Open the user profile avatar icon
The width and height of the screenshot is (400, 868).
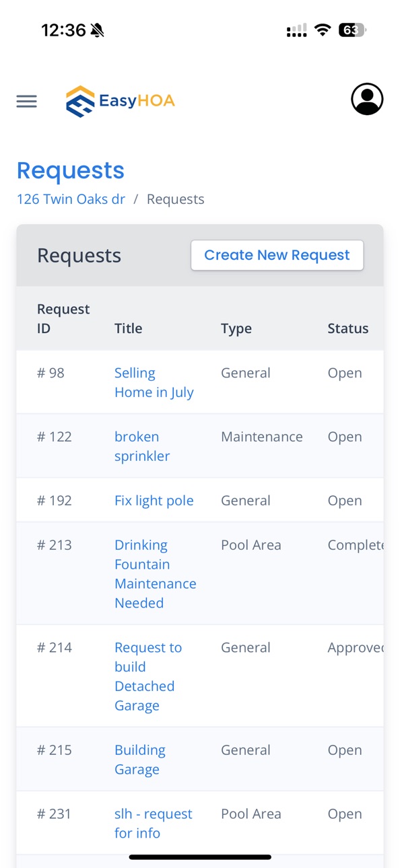point(367,100)
